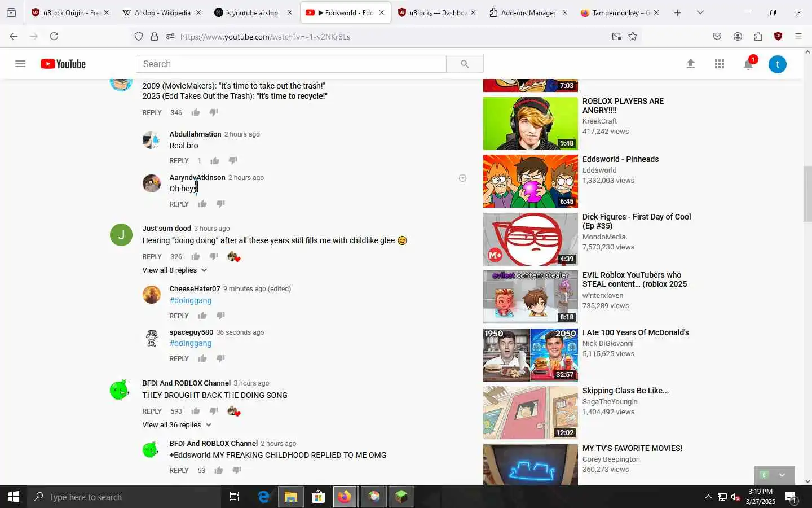Expand the bottom-right green badge chevron

pos(782,475)
